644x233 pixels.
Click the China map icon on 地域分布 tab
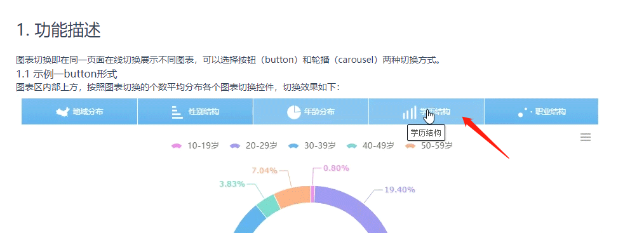click(x=62, y=112)
